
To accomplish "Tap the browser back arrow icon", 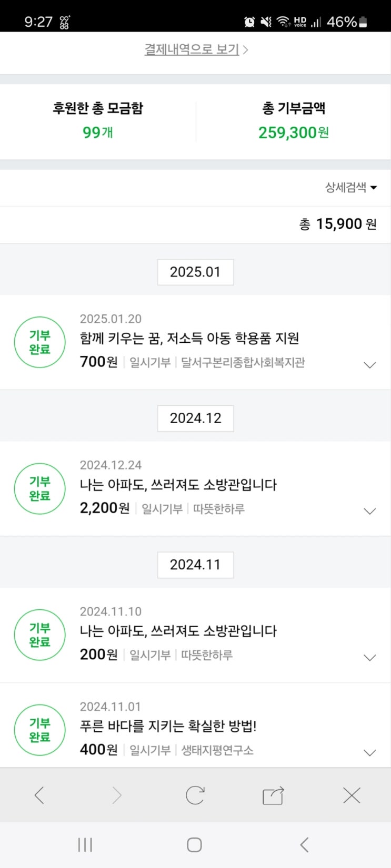I will click(39, 795).
